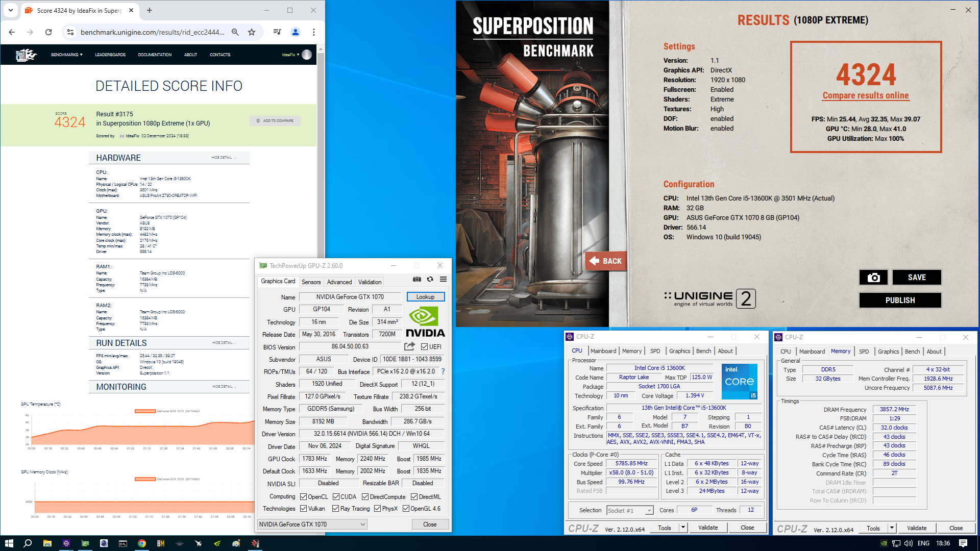Open the Windows notification center icon
Image resolution: width=980 pixels, height=551 pixels.
(x=963, y=543)
